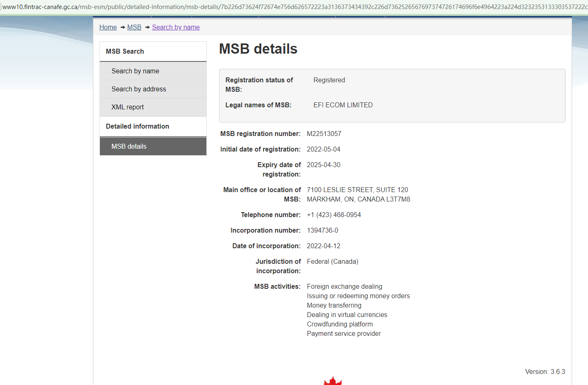Image resolution: width=588 pixels, height=385 pixels.
Task: Click the Legal names of MSB label
Action: [258, 105]
